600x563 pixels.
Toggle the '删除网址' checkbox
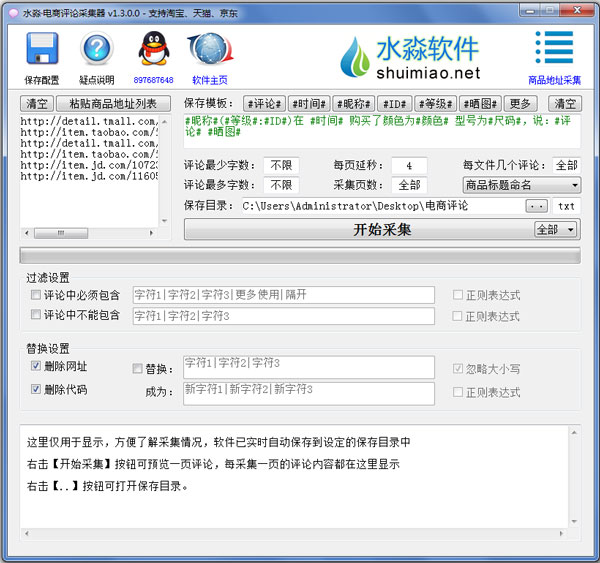(36, 367)
